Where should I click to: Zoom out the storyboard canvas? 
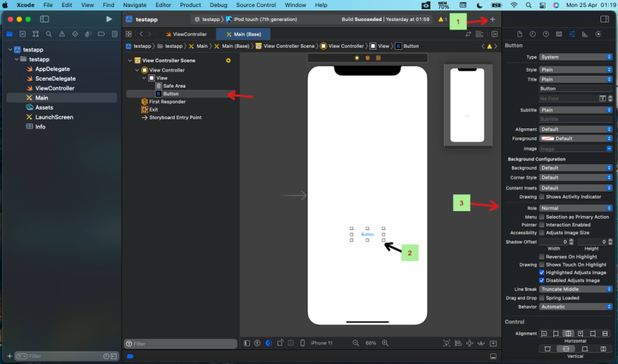(x=355, y=343)
